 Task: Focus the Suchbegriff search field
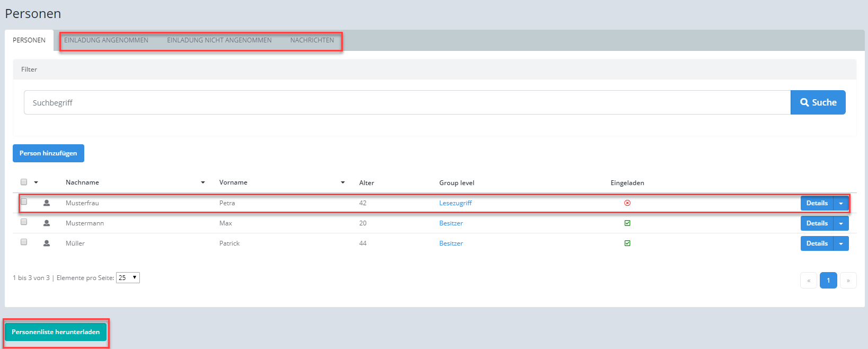click(407, 102)
